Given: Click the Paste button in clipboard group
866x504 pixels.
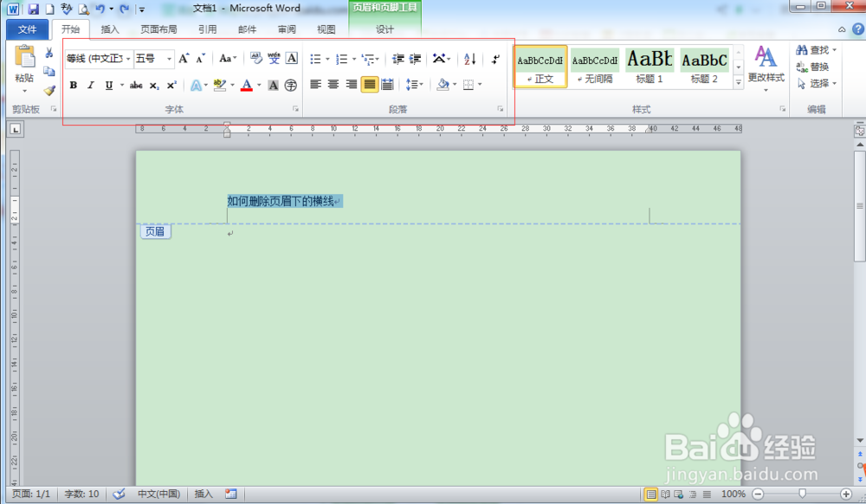Looking at the screenshot, I should (24, 69).
